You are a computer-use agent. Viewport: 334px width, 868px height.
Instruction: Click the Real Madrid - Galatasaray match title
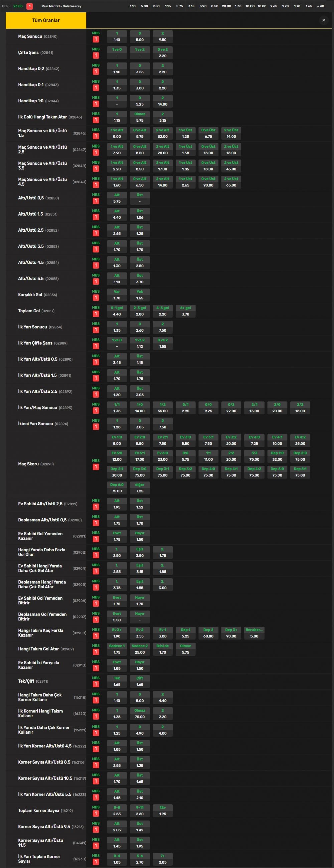(x=61, y=6)
